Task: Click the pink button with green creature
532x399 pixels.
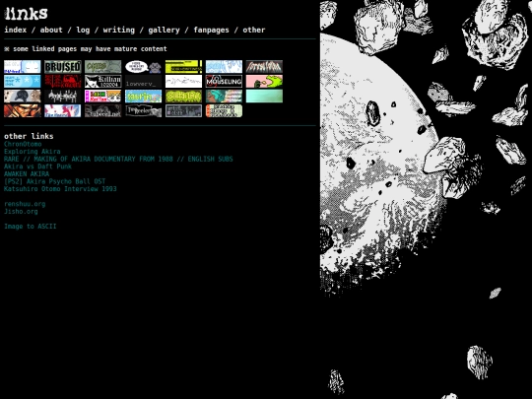Action: (x=264, y=82)
